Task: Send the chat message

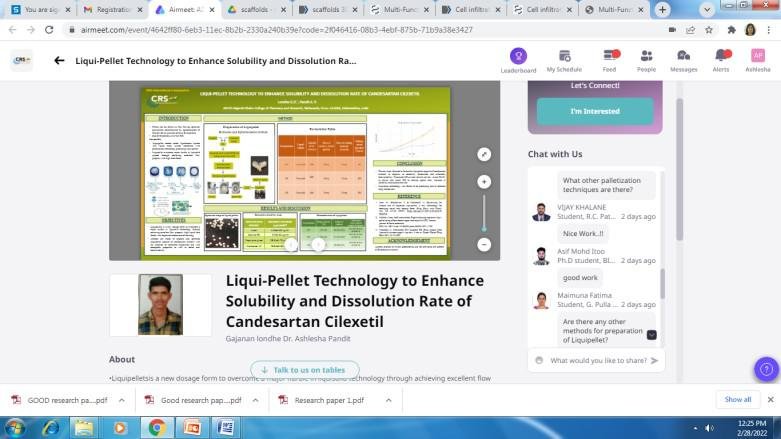Action: tap(654, 360)
